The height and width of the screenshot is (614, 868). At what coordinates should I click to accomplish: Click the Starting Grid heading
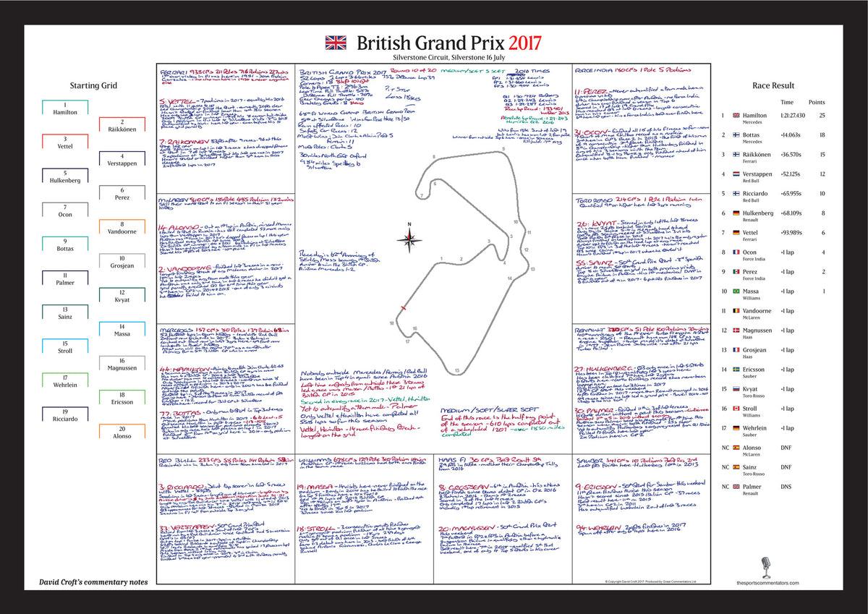(x=94, y=85)
